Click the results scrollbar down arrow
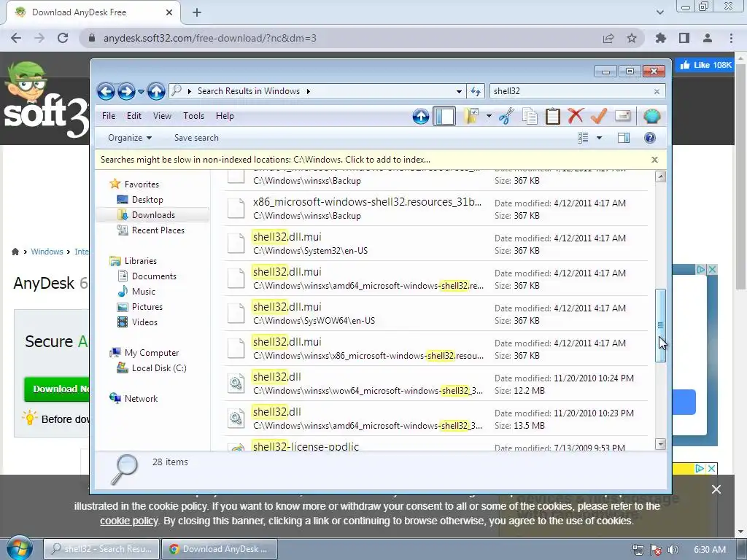 660,444
